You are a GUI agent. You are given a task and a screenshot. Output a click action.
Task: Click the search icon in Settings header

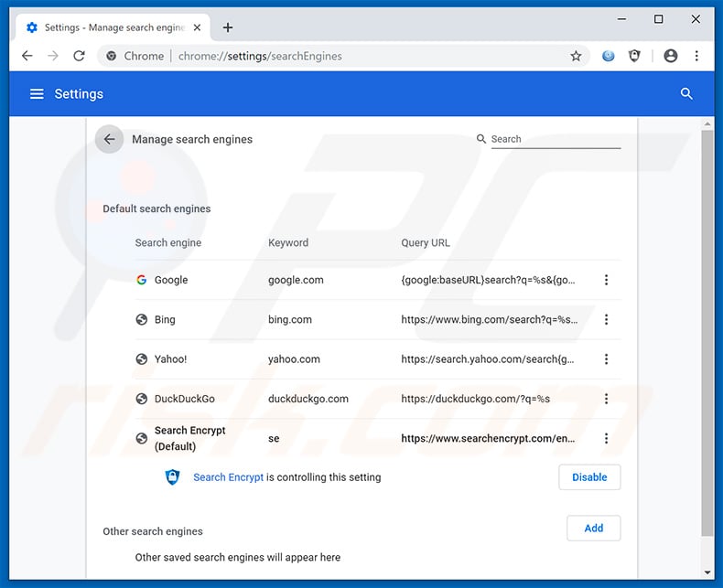(x=686, y=94)
